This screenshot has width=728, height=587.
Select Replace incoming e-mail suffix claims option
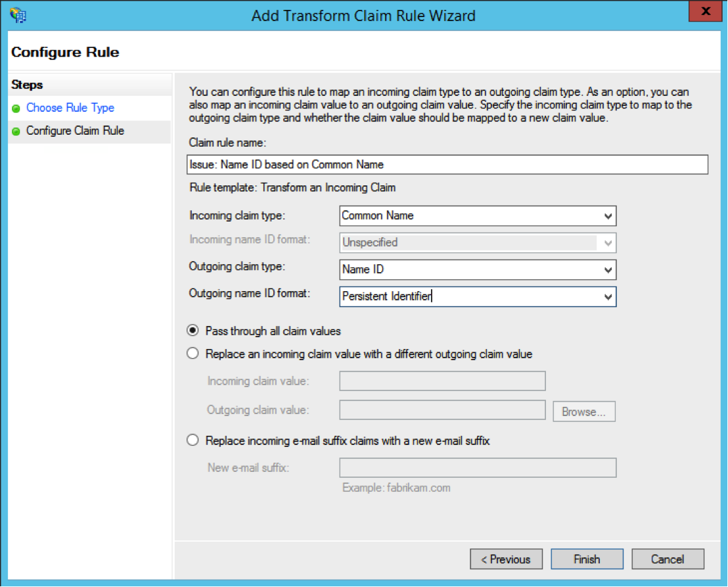(x=193, y=440)
